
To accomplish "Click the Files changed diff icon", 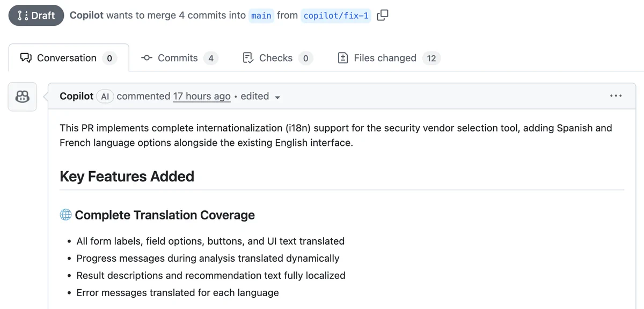I will (343, 57).
